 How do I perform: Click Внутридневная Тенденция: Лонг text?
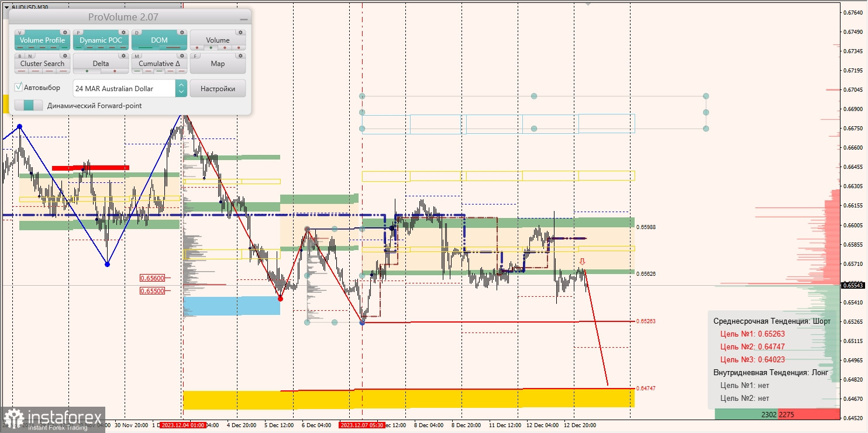click(770, 372)
